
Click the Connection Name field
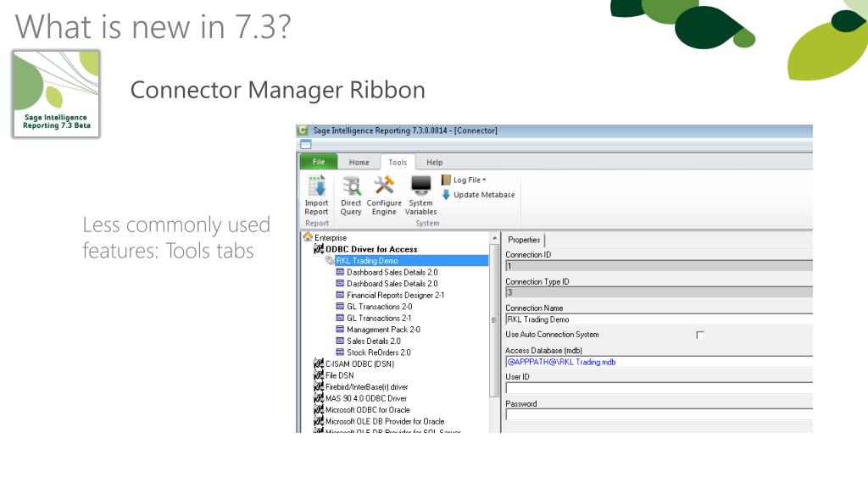659,319
